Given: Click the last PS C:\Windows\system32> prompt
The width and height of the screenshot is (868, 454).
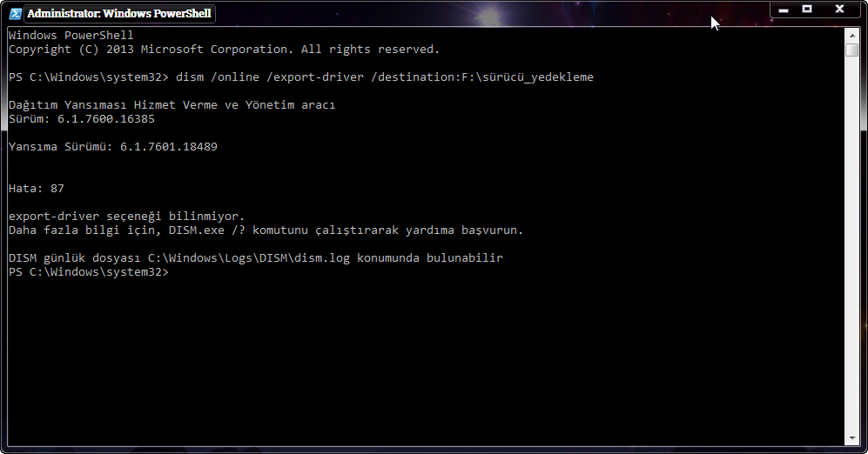Looking at the screenshot, I should pyautogui.click(x=89, y=272).
